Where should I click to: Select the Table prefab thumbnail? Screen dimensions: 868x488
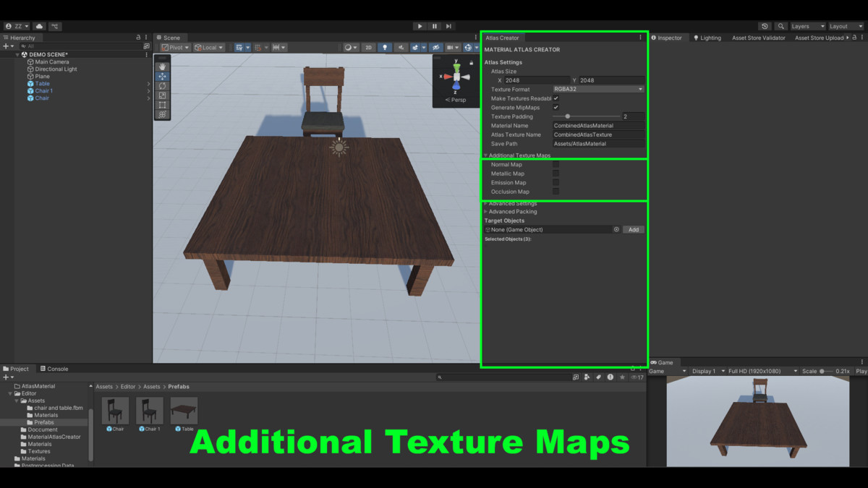184,411
